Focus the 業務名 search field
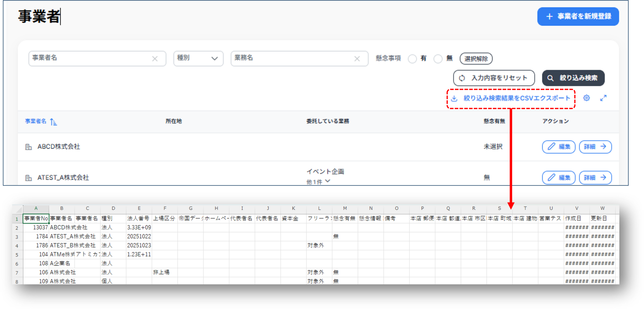This screenshot has height=309, width=644. pos(299,58)
